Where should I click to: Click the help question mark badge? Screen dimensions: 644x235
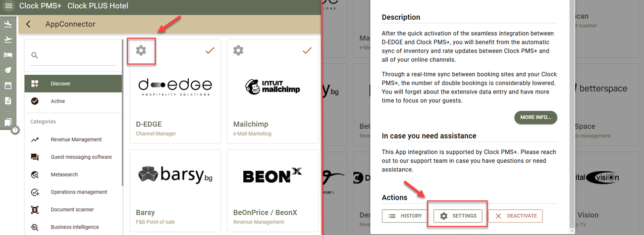pyautogui.click(x=15, y=130)
